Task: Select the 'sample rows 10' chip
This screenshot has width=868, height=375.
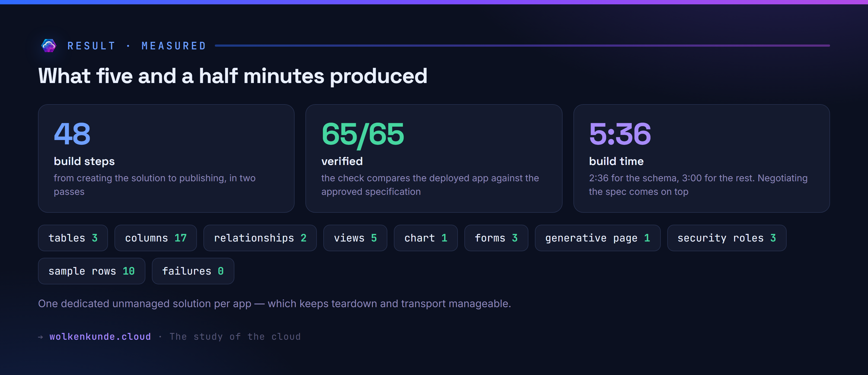Action: coord(91,271)
